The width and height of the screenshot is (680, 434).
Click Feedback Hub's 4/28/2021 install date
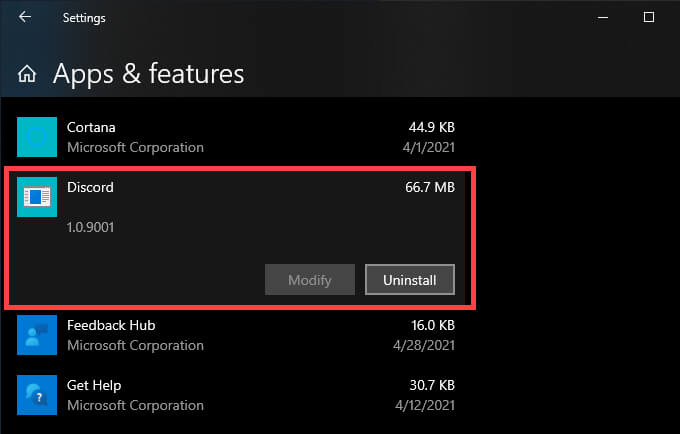tap(426, 345)
